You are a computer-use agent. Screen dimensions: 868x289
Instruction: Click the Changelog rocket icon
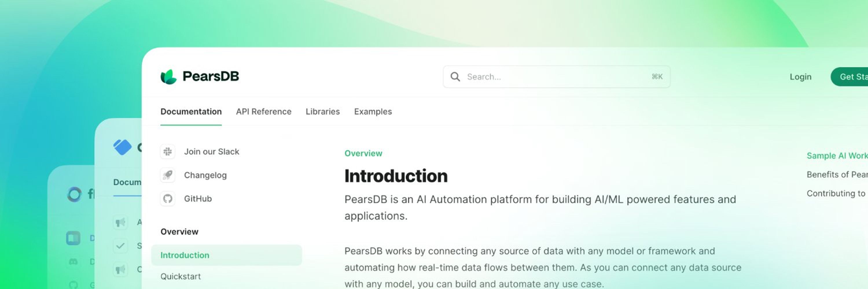coord(168,175)
